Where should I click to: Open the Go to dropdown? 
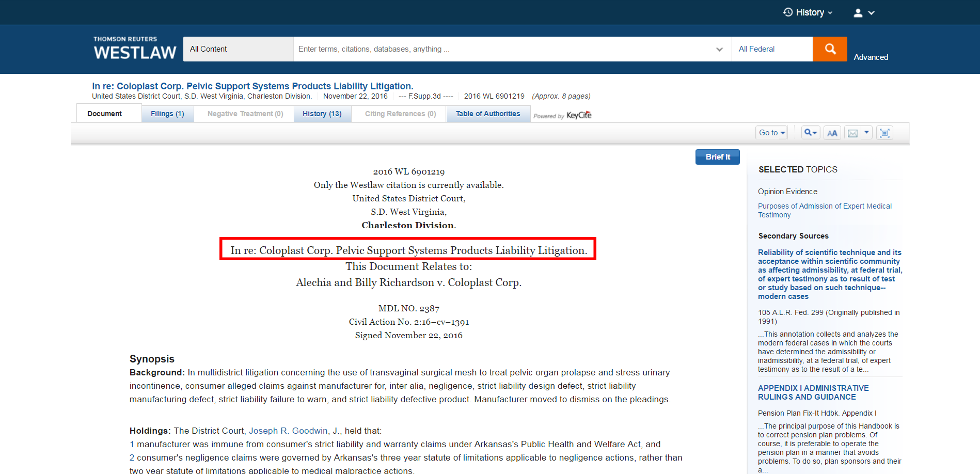(x=772, y=133)
